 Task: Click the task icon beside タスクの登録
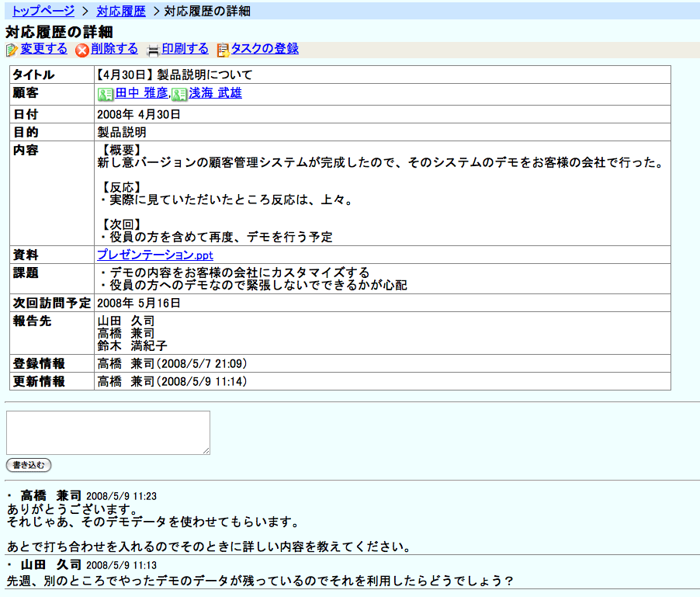pos(224,50)
